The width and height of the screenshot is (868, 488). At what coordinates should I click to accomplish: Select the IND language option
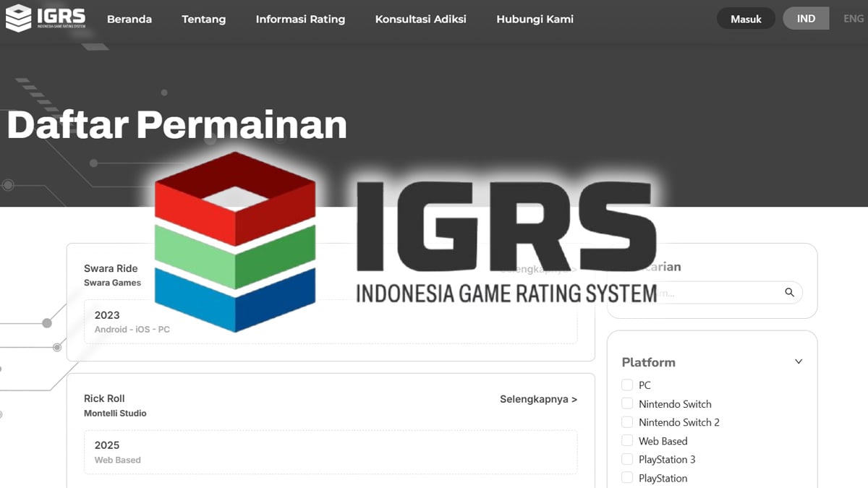coord(806,18)
